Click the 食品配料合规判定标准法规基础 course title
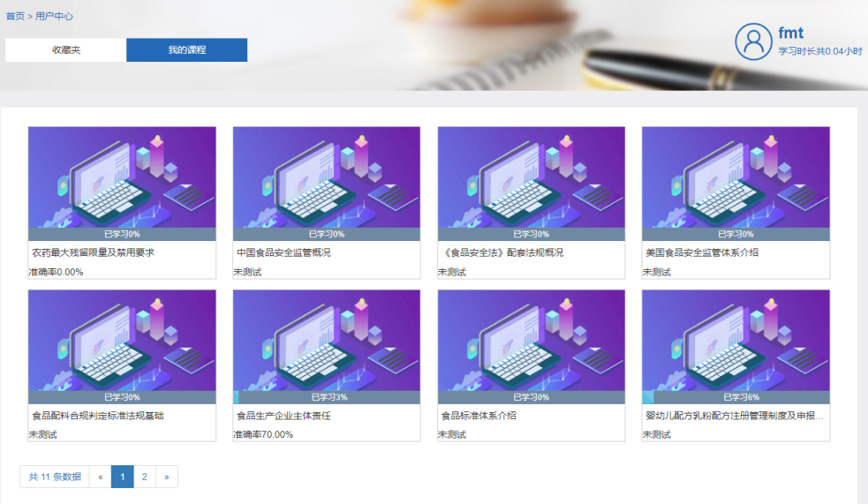Screen dimensions: 868x504 98,416
